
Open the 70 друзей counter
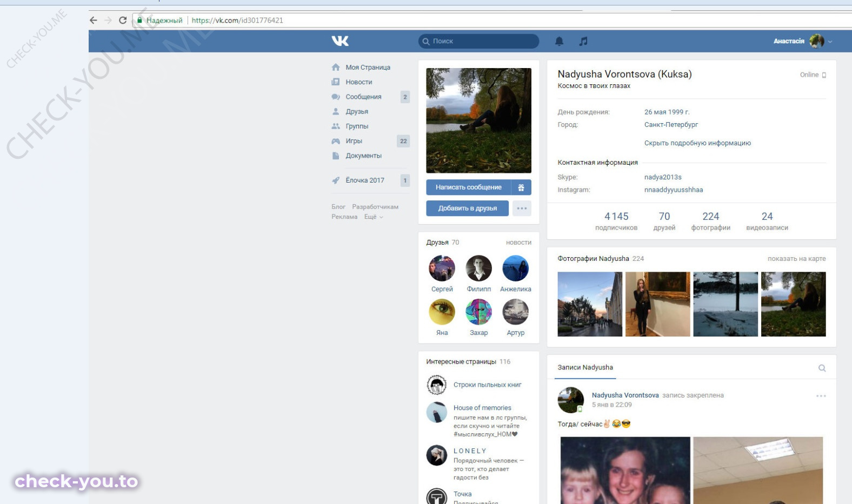664,221
